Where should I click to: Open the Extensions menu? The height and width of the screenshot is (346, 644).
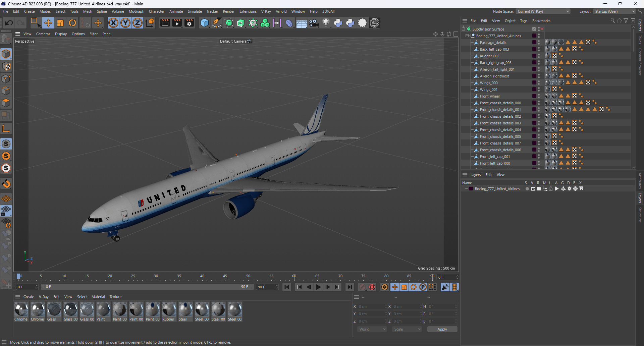coord(248,11)
